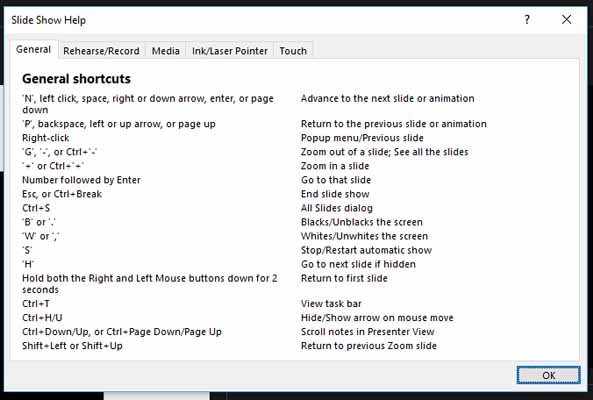Screen dimensions: 593x400
Task: Close the Slide Show Help dialog
Action: point(566,20)
